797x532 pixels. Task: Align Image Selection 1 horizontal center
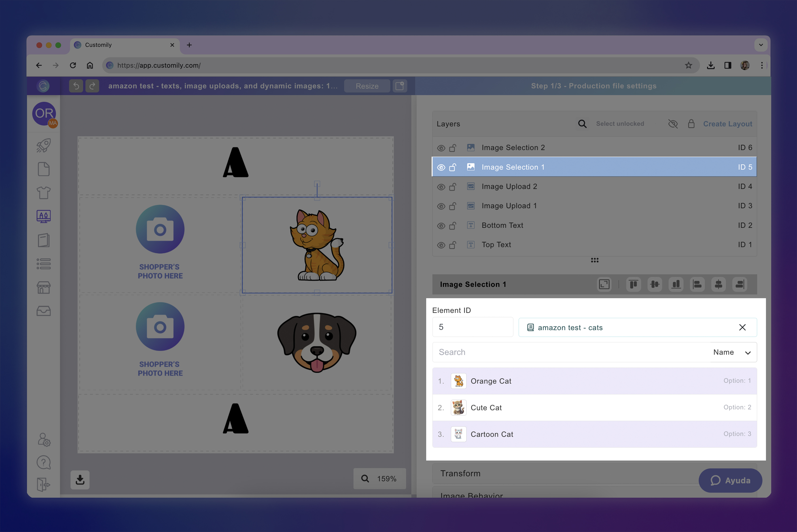tap(719, 284)
